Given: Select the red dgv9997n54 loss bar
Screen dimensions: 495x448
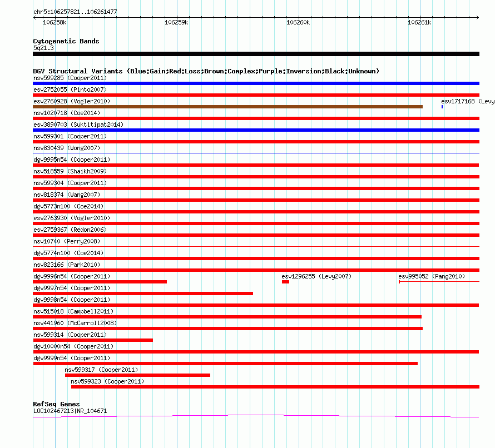Looking at the screenshot, I should pos(143,293).
